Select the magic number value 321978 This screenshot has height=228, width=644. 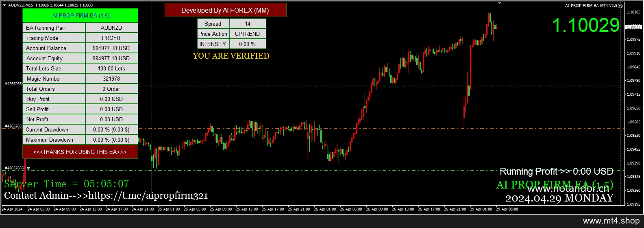(x=112, y=79)
